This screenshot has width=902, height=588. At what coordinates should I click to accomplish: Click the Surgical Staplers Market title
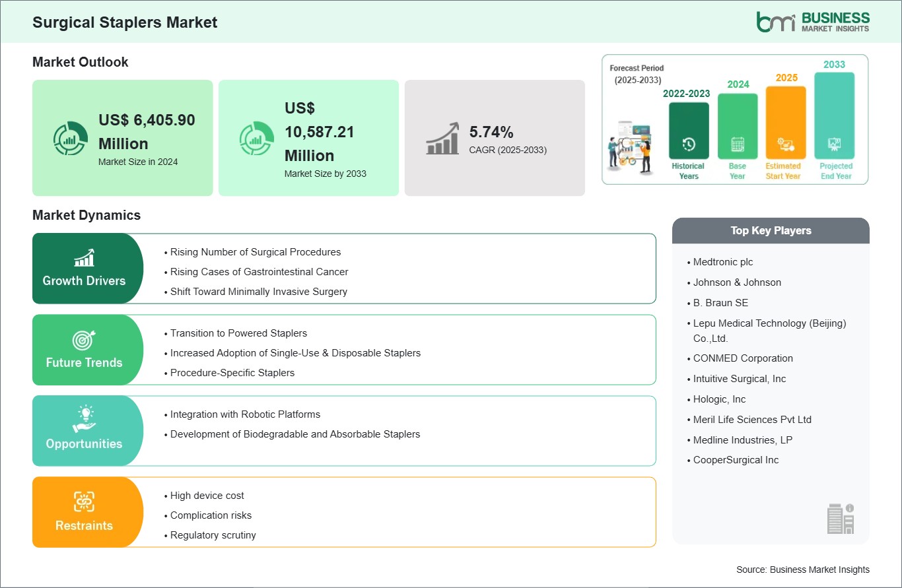pos(125,22)
